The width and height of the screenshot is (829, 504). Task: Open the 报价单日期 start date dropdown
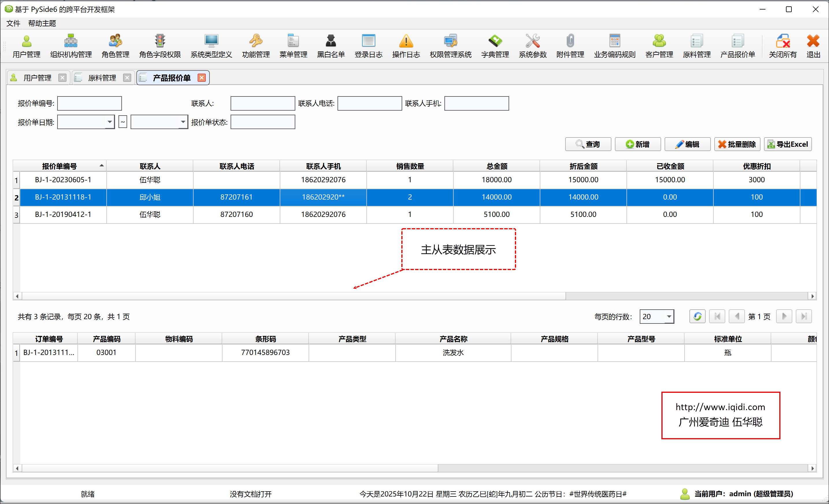[110, 122]
